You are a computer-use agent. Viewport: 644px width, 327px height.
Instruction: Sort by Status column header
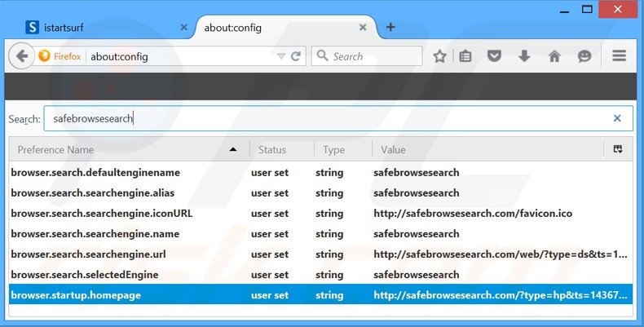(x=282, y=150)
